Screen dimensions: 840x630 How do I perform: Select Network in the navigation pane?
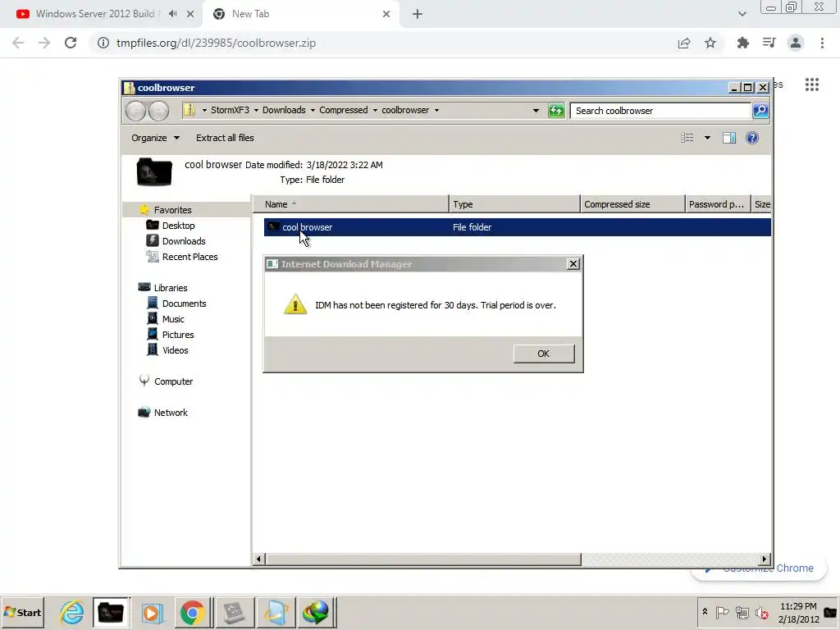click(171, 413)
